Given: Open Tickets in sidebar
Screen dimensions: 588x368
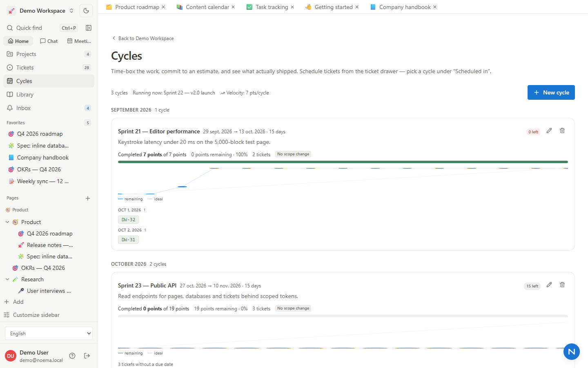Looking at the screenshot, I should pos(49,67).
